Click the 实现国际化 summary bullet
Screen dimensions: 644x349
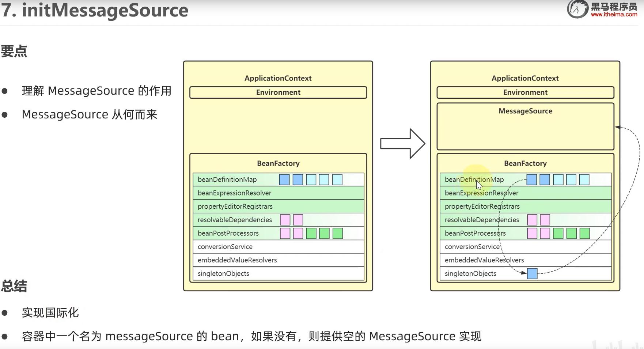point(50,313)
